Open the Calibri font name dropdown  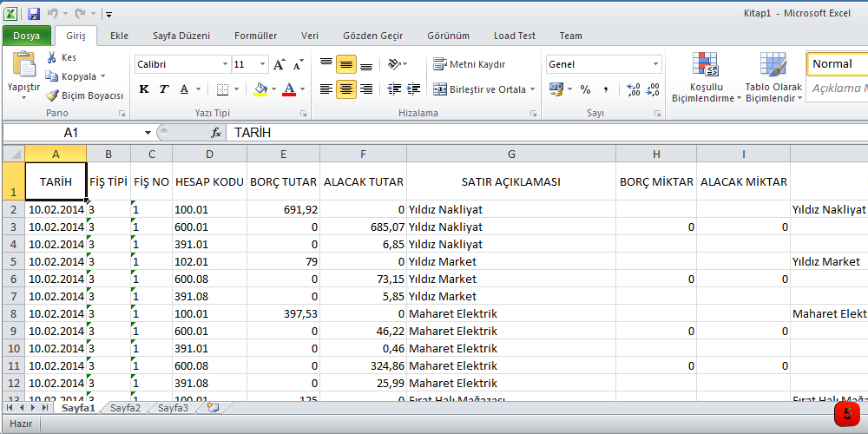point(225,64)
